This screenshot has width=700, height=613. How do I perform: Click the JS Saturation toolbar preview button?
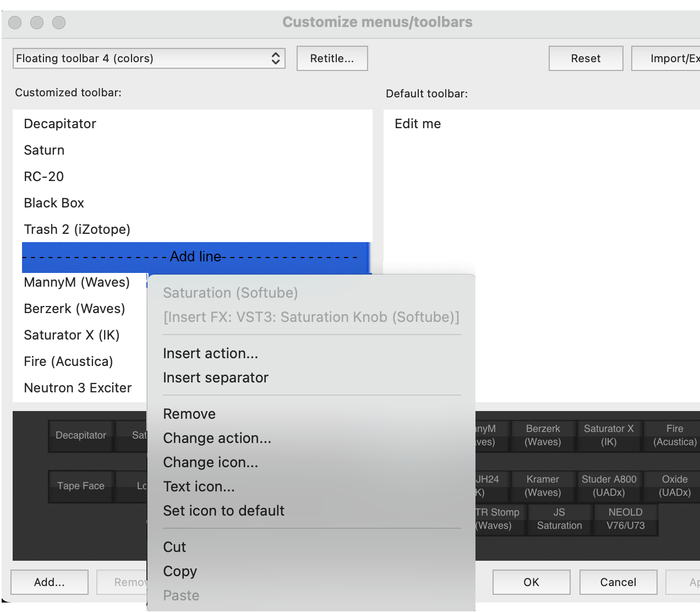click(x=560, y=519)
